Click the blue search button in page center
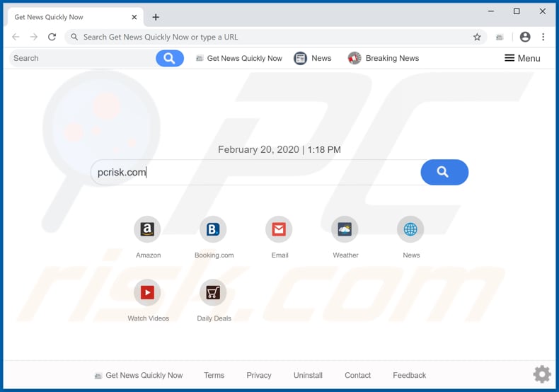 [444, 172]
